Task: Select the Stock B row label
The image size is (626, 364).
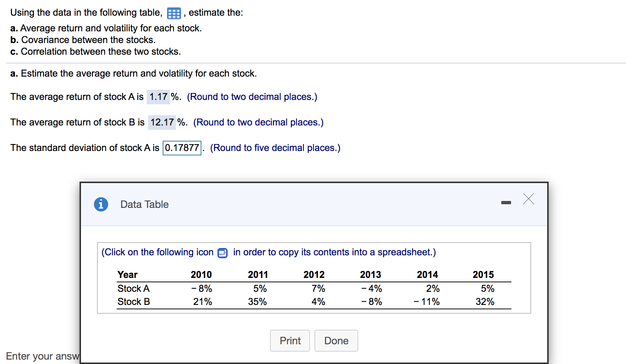Action: (133, 302)
